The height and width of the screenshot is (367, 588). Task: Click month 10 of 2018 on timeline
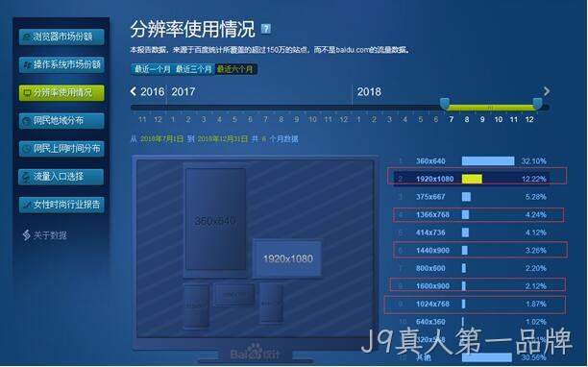pos(498,119)
